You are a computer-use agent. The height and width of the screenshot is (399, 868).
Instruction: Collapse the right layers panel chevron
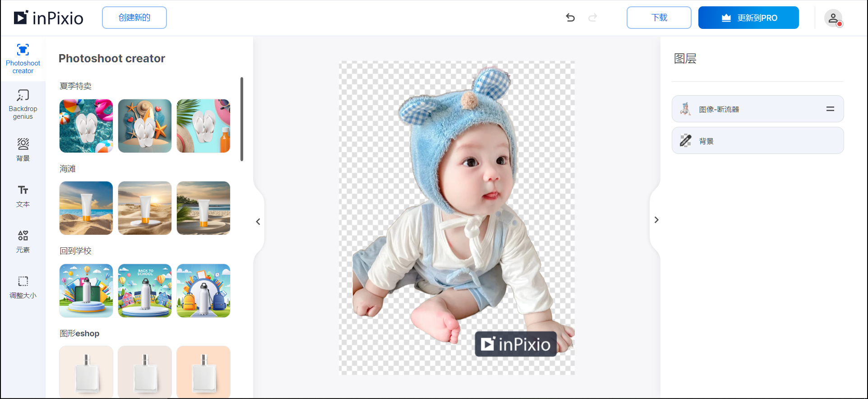(656, 220)
